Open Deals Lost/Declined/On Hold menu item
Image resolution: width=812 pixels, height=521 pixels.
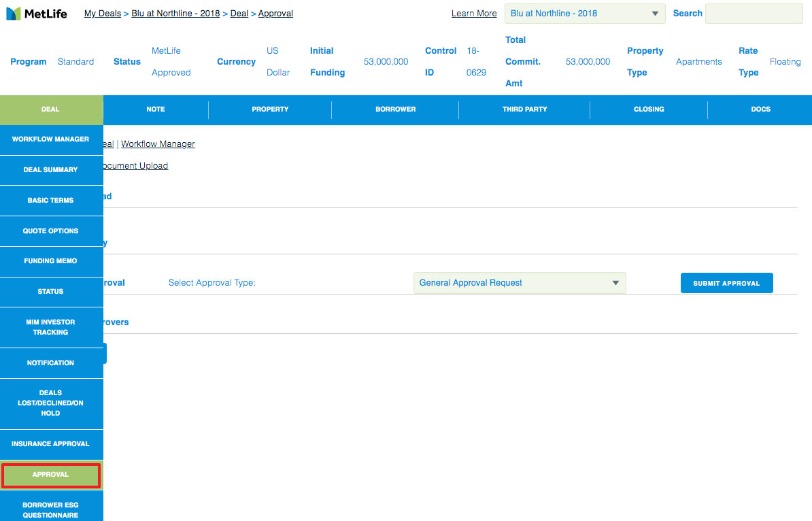point(51,403)
